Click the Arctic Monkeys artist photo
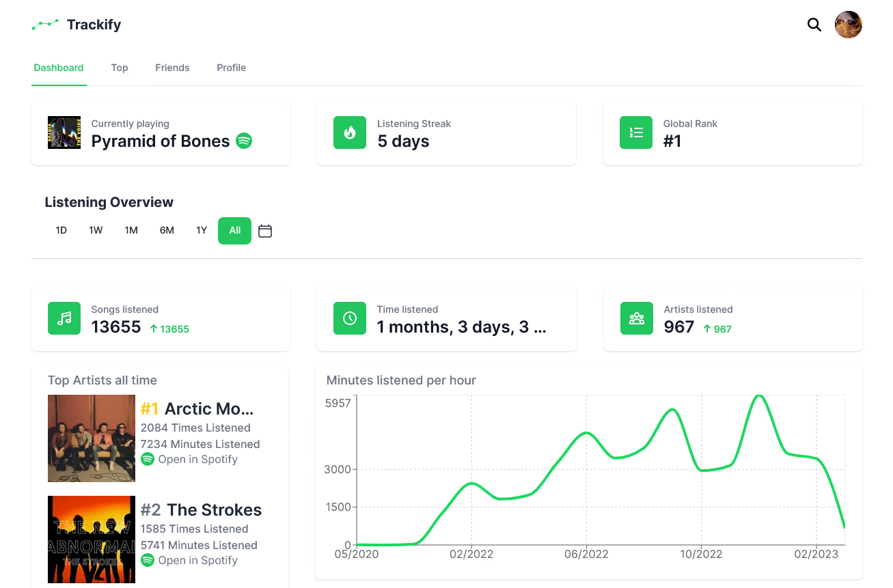This screenshot has width=893, height=588. click(92, 438)
